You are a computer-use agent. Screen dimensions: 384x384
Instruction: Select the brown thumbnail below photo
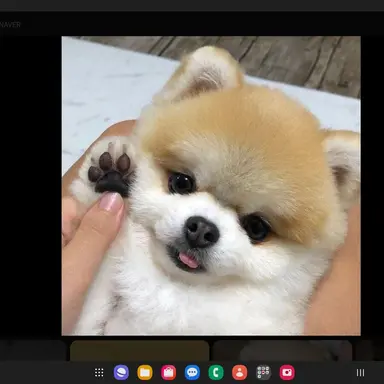point(140,350)
